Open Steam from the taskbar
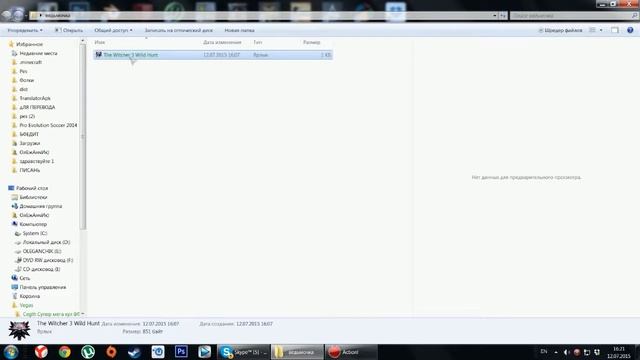The image size is (640, 360). tap(134, 351)
